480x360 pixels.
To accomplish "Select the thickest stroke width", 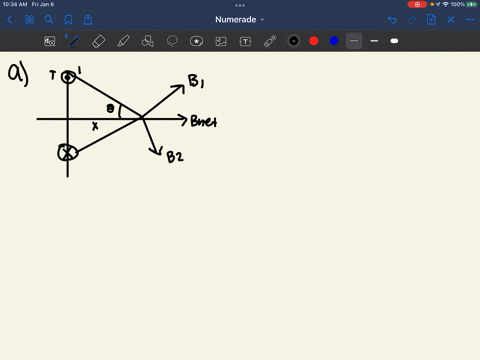I will [394, 41].
